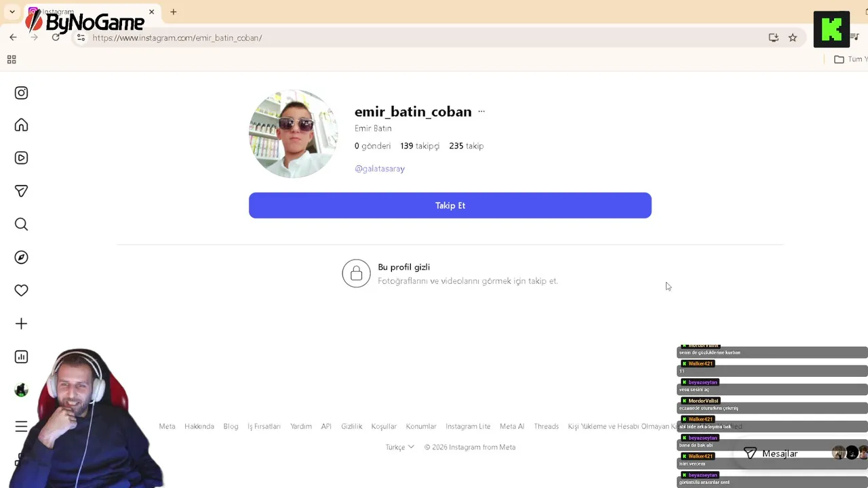Click the browser back arrow
Viewport: 868px width, 488px height.
click(x=13, y=37)
